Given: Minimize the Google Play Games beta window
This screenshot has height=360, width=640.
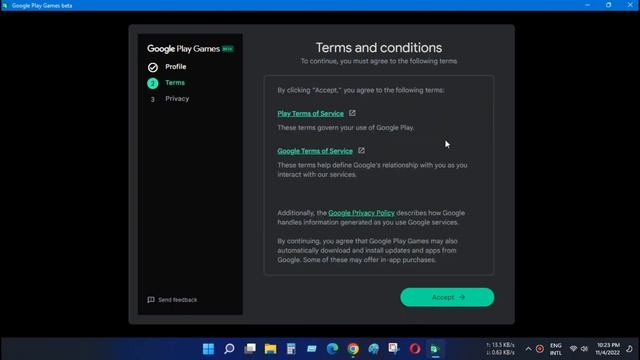Looking at the screenshot, I should pos(587,5).
